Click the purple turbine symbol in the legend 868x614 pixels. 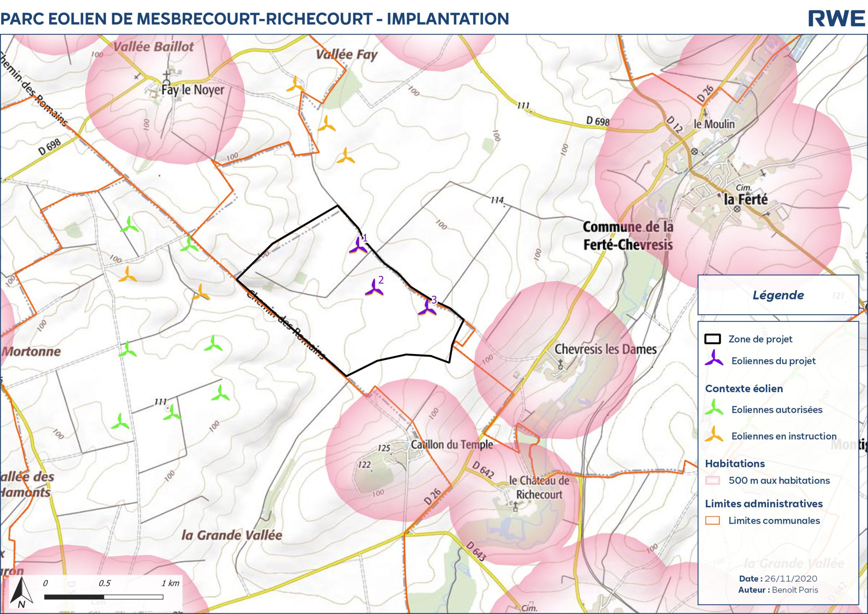714,358
